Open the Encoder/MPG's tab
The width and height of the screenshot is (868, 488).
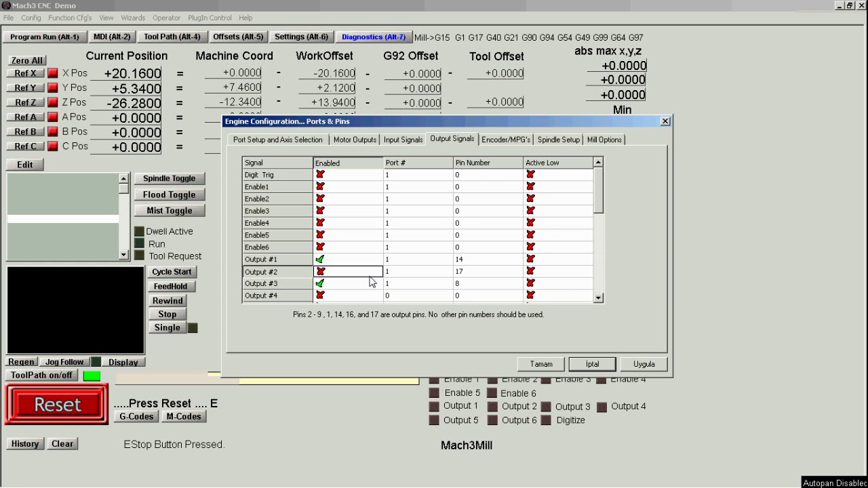(506, 140)
